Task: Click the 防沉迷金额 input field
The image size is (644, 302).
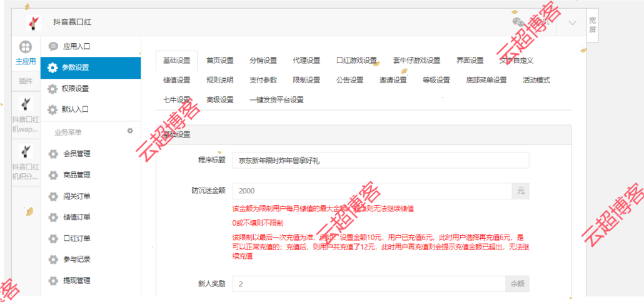Action: pos(372,191)
